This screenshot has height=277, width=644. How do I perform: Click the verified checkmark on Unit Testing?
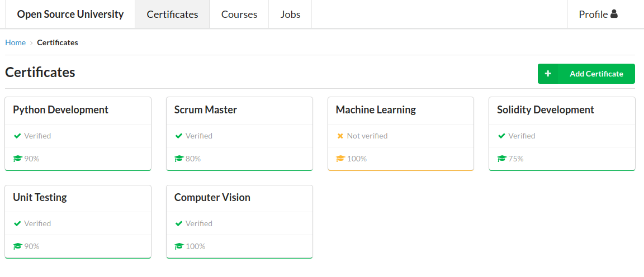pos(17,223)
